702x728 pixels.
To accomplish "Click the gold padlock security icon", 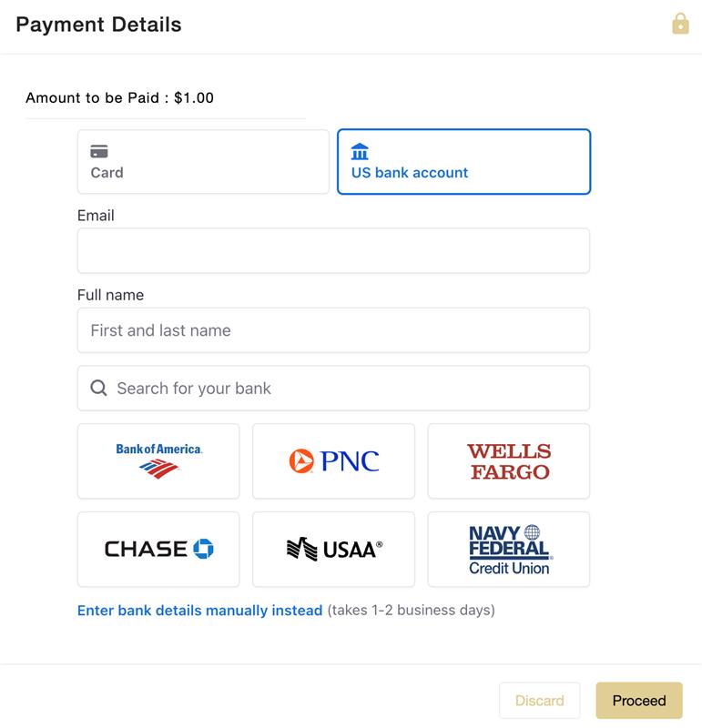I will click(x=680, y=24).
